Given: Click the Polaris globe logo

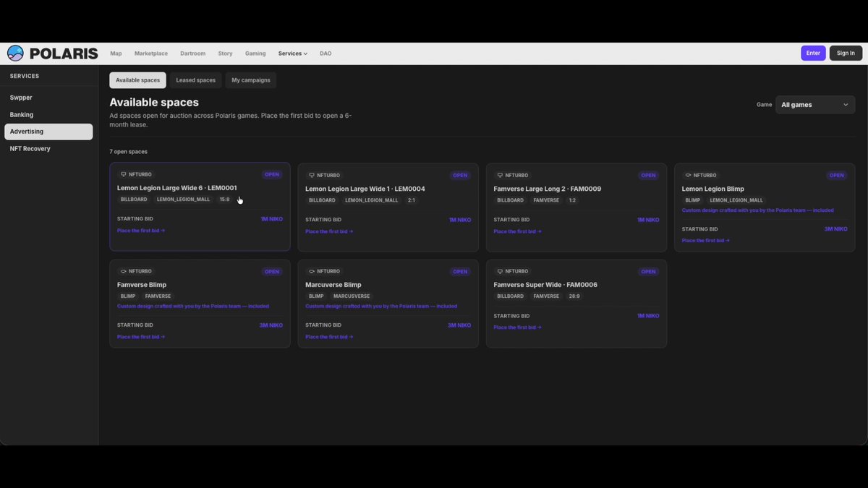Looking at the screenshot, I should (x=15, y=53).
